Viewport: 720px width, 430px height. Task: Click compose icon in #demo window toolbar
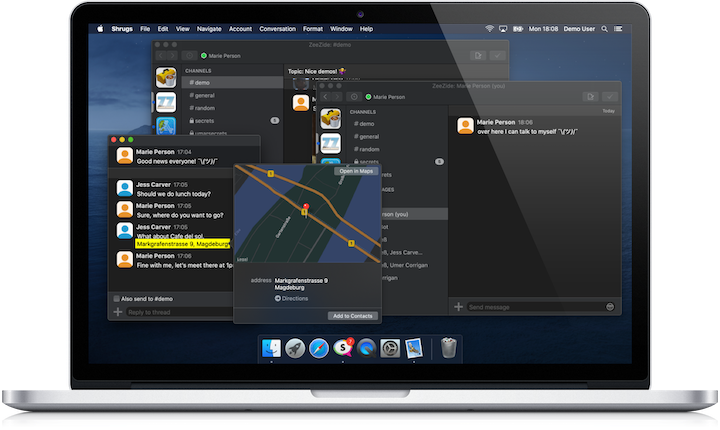click(478, 56)
